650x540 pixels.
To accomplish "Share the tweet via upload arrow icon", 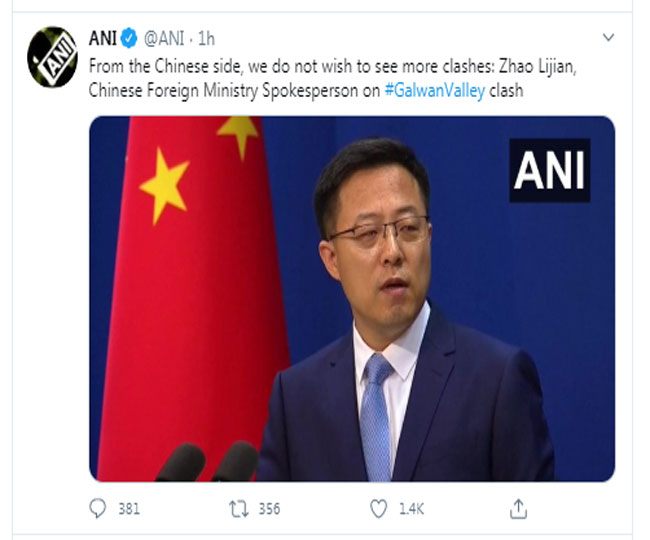I will pyautogui.click(x=518, y=509).
